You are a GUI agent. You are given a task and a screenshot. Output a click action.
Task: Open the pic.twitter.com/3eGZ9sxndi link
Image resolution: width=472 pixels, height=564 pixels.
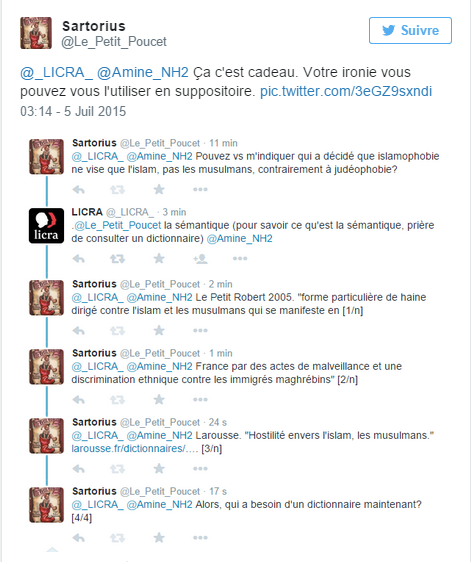pos(346,91)
